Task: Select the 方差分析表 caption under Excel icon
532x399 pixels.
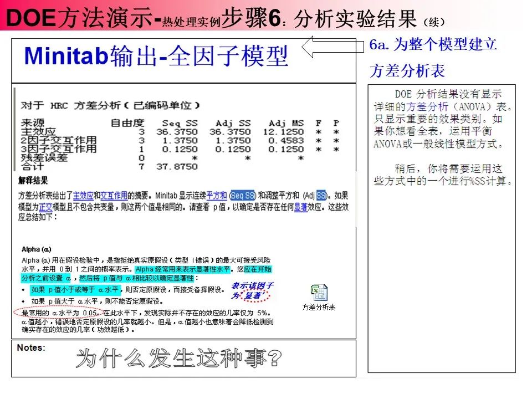Action: tap(319, 307)
